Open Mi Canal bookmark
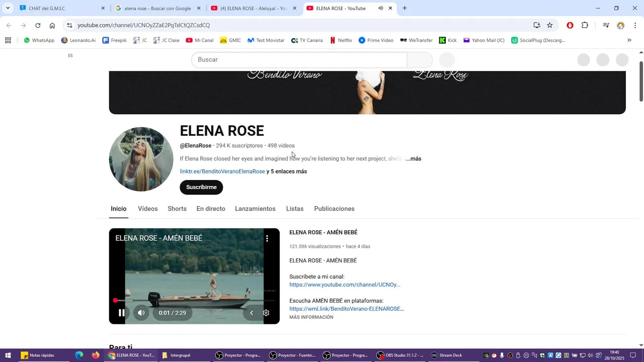The image size is (644, 362). 199,40
